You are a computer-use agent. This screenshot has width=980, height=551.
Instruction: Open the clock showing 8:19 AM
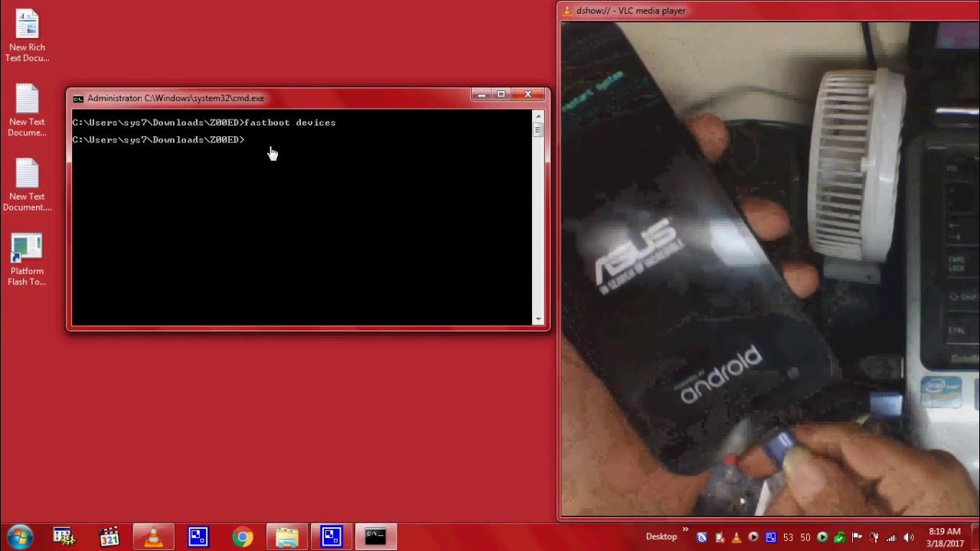(x=944, y=537)
